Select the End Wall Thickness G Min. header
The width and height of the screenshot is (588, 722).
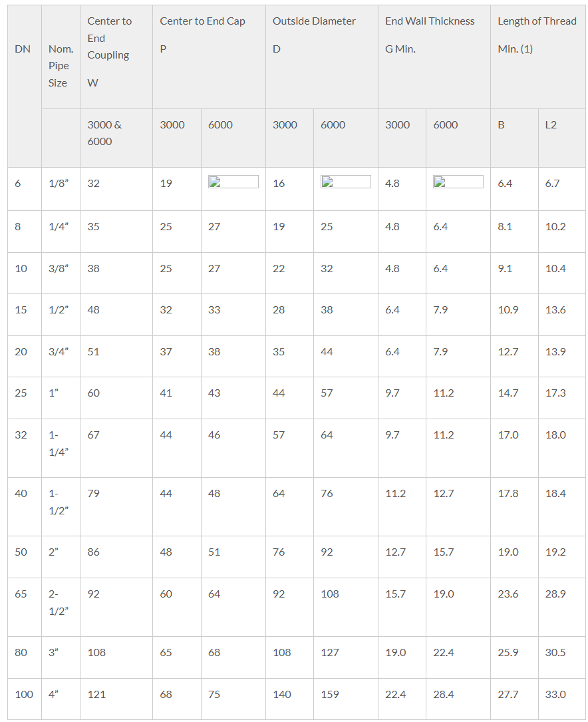(x=434, y=57)
